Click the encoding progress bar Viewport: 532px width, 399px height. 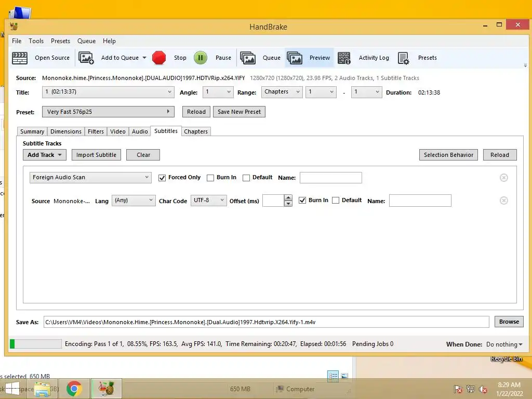coord(36,344)
